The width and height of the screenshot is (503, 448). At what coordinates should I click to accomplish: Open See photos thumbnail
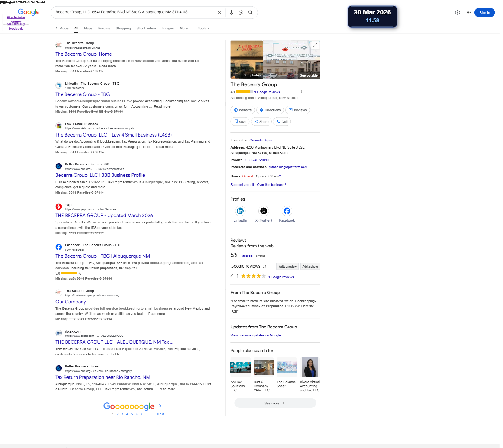point(247,60)
